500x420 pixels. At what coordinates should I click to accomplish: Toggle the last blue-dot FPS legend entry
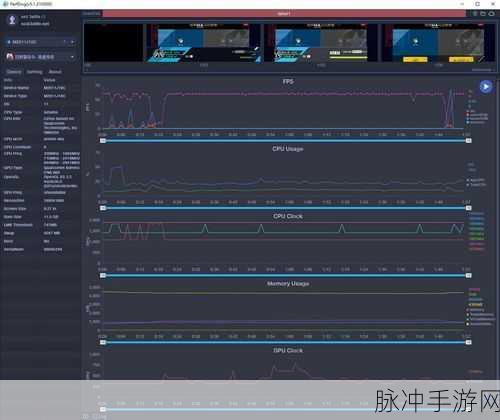476,122
